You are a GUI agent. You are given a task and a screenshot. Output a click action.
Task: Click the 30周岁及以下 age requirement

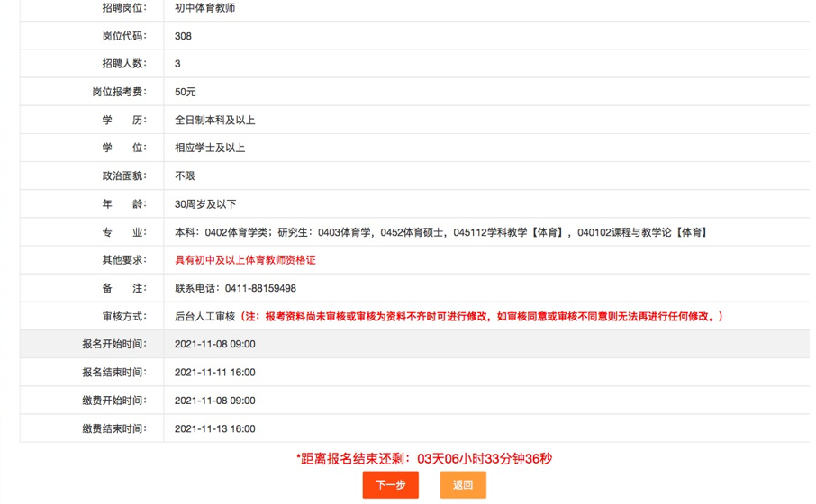point(205,204)
